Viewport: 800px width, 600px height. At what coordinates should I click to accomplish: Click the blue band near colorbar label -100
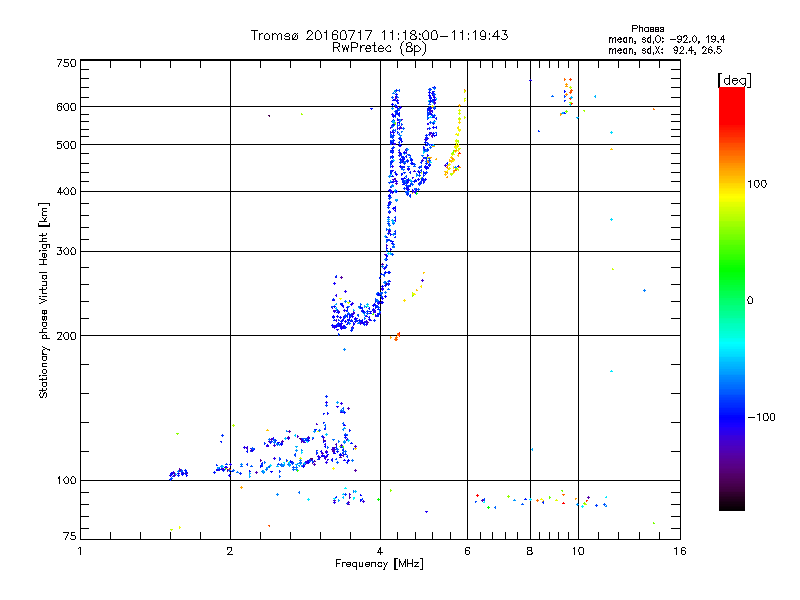732,417
